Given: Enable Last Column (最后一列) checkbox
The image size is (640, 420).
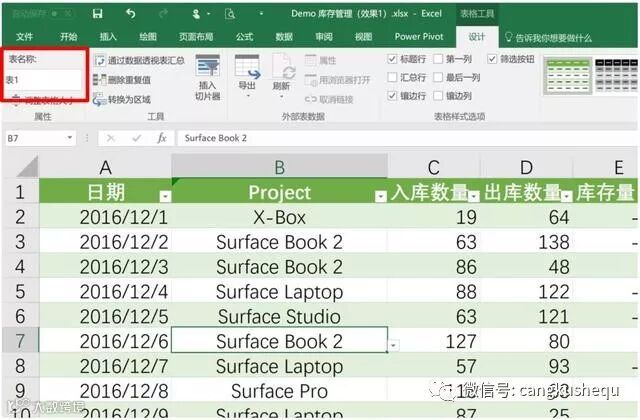Looking at the screenshot, I should pos(438,78).
